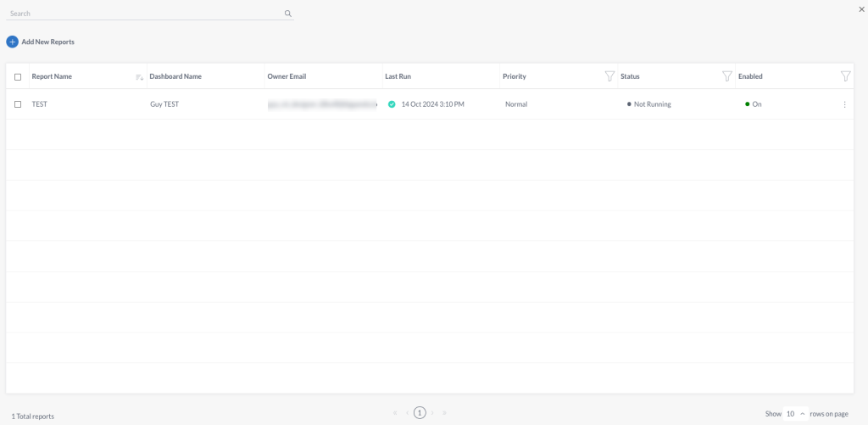Sort by Report Name using sort icon
Image resolution: width=868 pixels, height=425 pixels.
click(x=140, y=77)
